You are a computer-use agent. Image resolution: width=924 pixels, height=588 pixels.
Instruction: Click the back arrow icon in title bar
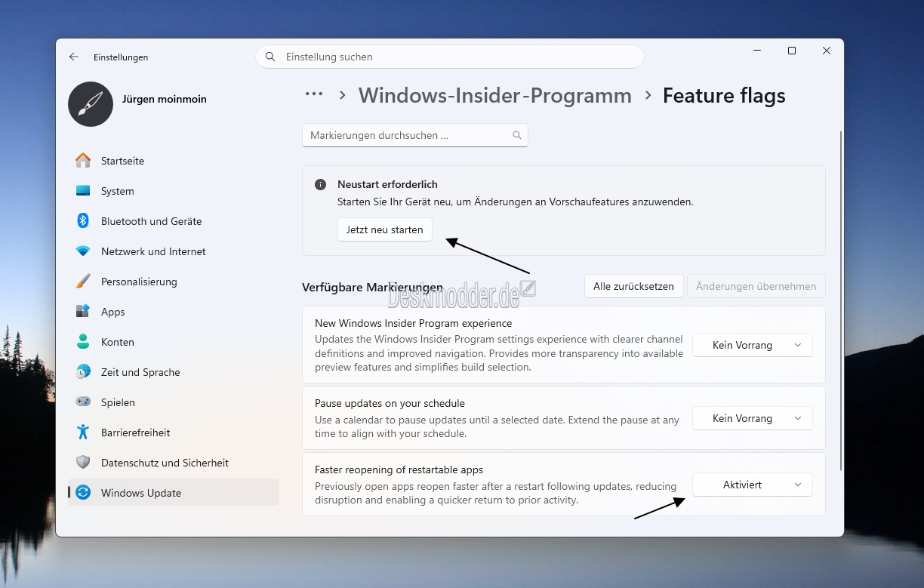[73, 57]
